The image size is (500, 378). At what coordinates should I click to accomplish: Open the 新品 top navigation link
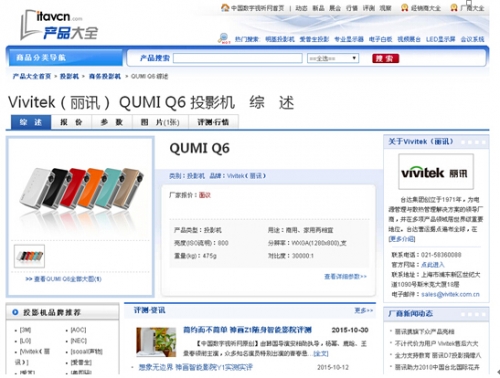(x=318, y=8)
